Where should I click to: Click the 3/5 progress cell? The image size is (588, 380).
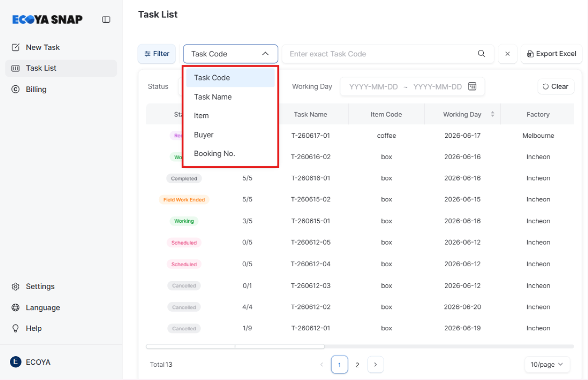247,221
